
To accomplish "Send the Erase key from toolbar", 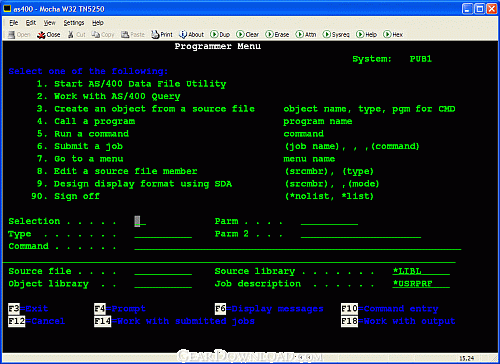I will point(277,34).
